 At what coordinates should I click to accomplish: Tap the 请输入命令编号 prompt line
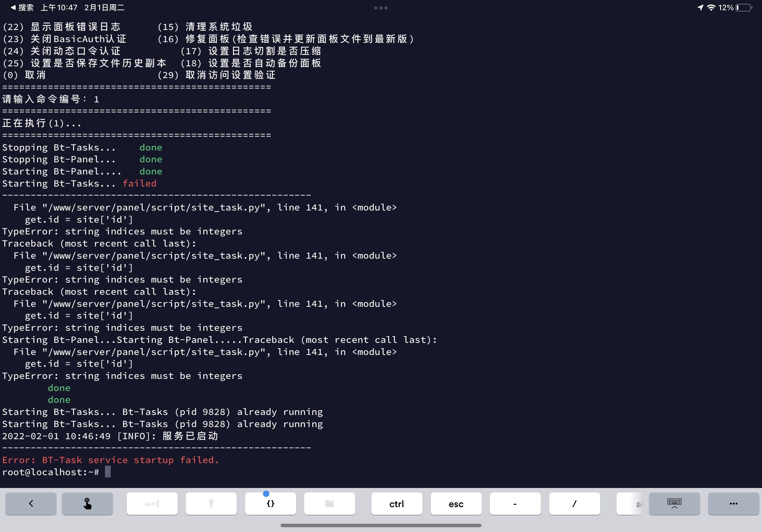(x=51, y=99)
